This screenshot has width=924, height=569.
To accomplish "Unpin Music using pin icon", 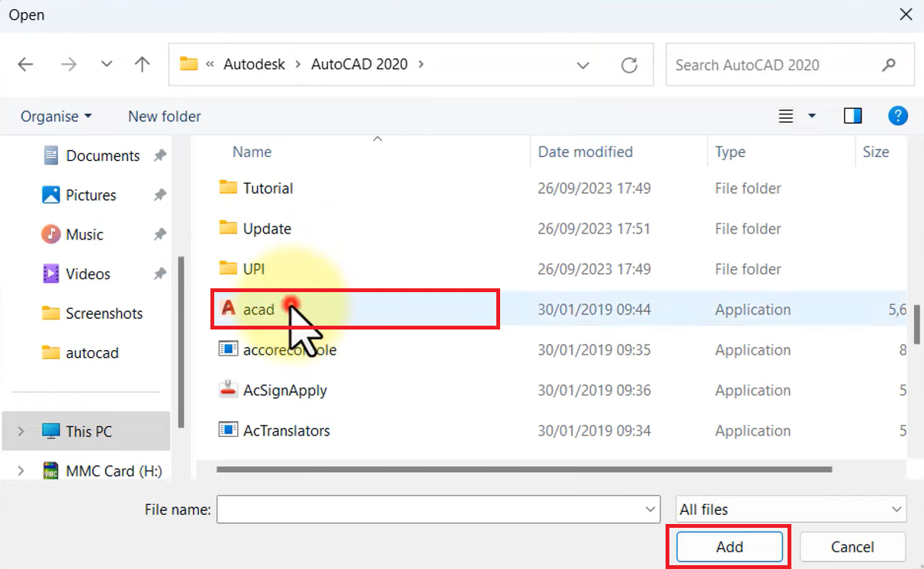I will coord(159,235).
